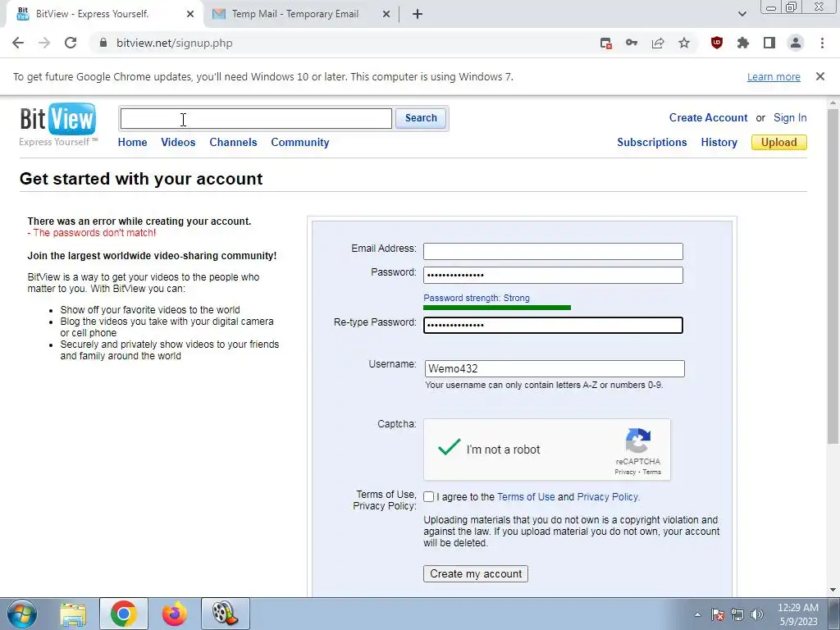Open the Home menu item
This screenshot has width=840, height=630.
point(132,142)
